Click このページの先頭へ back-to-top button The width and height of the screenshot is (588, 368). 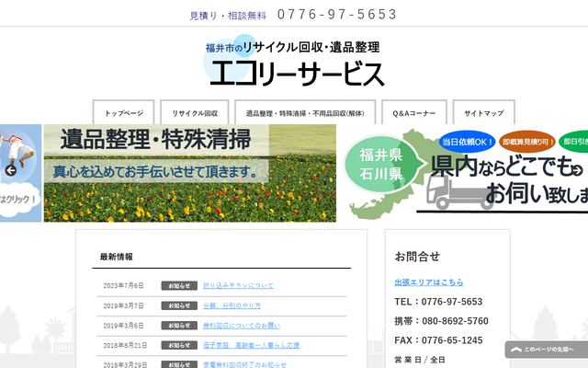tap(547, 350)
